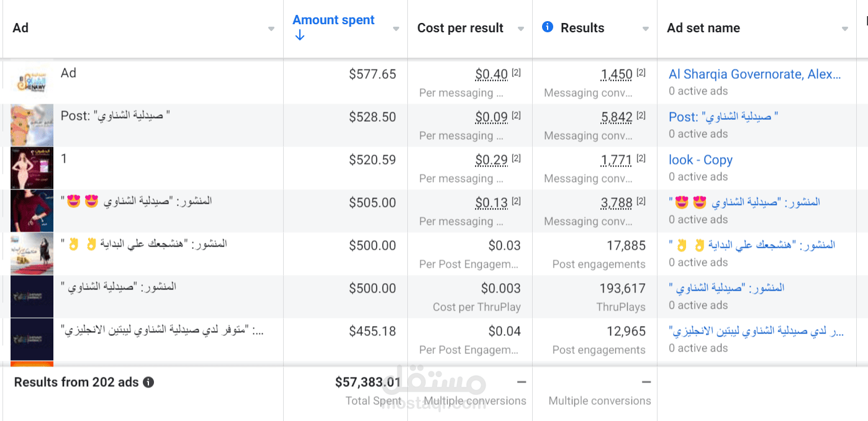The image size is (868, 421).
Task: Open the Ad column dropdown arrow
Action: (x=271, y=29)
